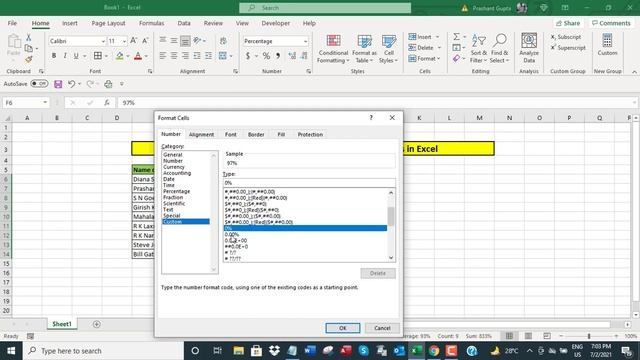Screen dimensions: 640x360
Task: Open Format as Table gallery
Action: click(364, 49)
